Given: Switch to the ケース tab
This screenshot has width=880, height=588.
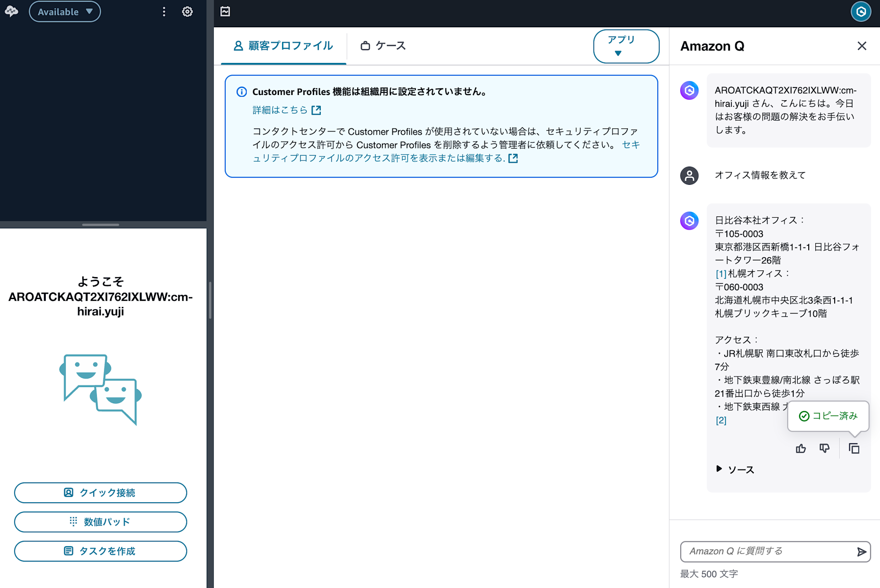Looking at the screenshot, I should pos(383,46).
